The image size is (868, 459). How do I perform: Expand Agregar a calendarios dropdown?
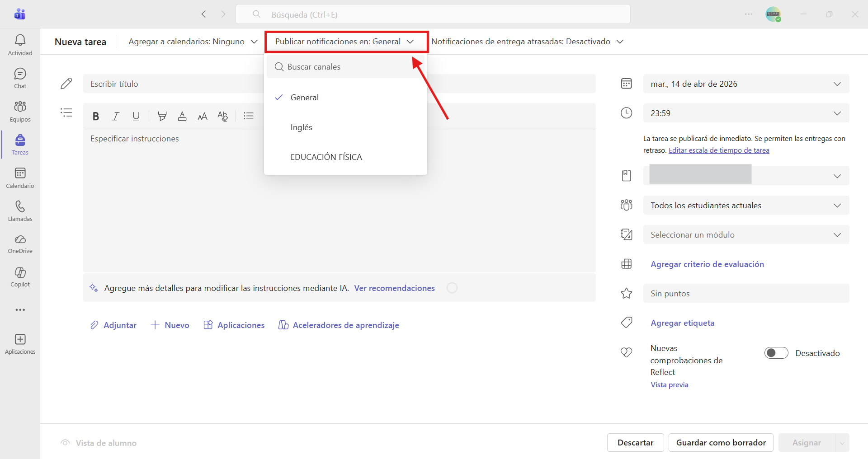(x=193, y=42)
